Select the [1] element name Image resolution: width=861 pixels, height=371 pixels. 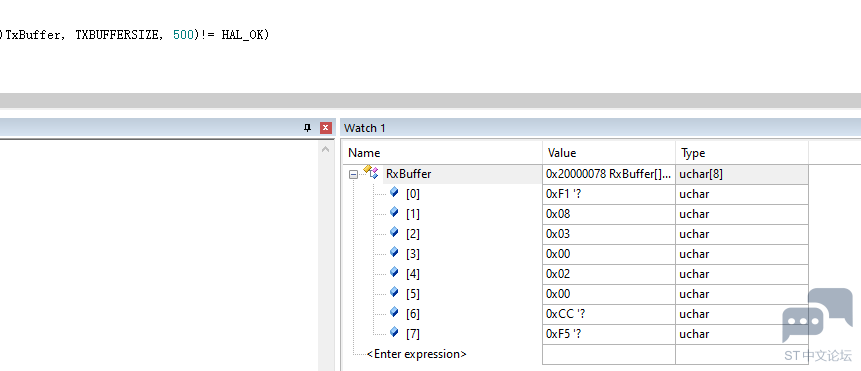[413, 214]
